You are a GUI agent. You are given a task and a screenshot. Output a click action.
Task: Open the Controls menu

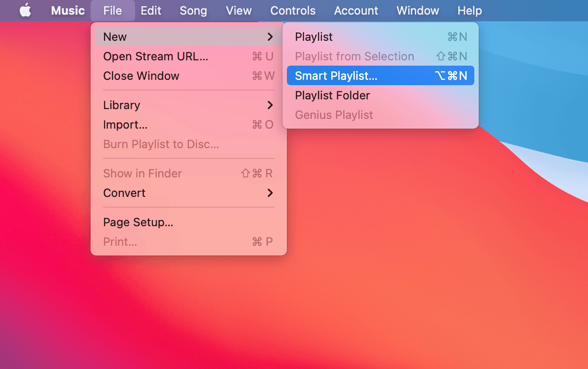pyautogui.click(x=293, y=11)
